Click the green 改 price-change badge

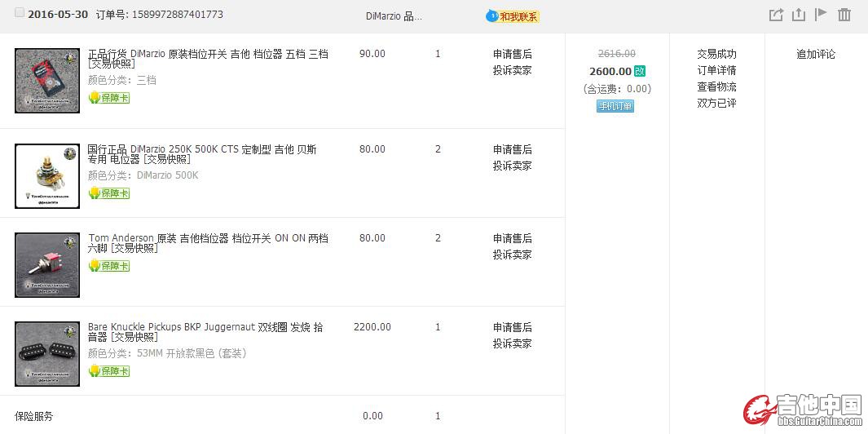(x=640, y=71)
